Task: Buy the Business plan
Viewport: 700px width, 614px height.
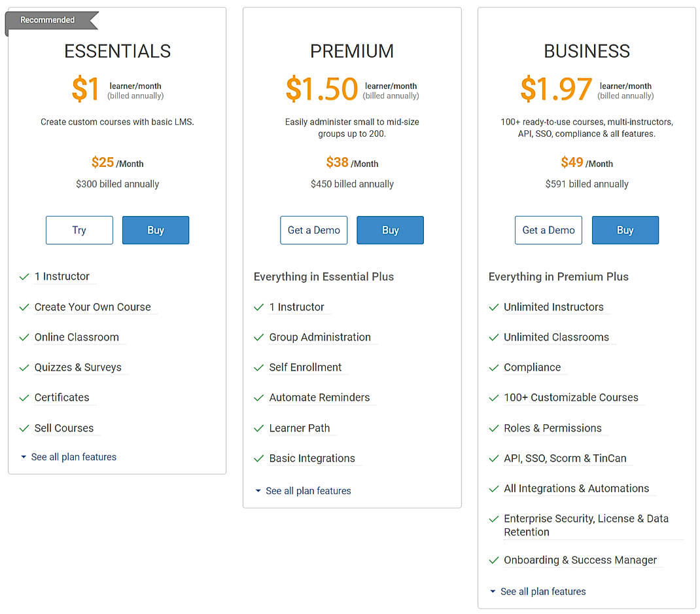Action: point(625,230)
